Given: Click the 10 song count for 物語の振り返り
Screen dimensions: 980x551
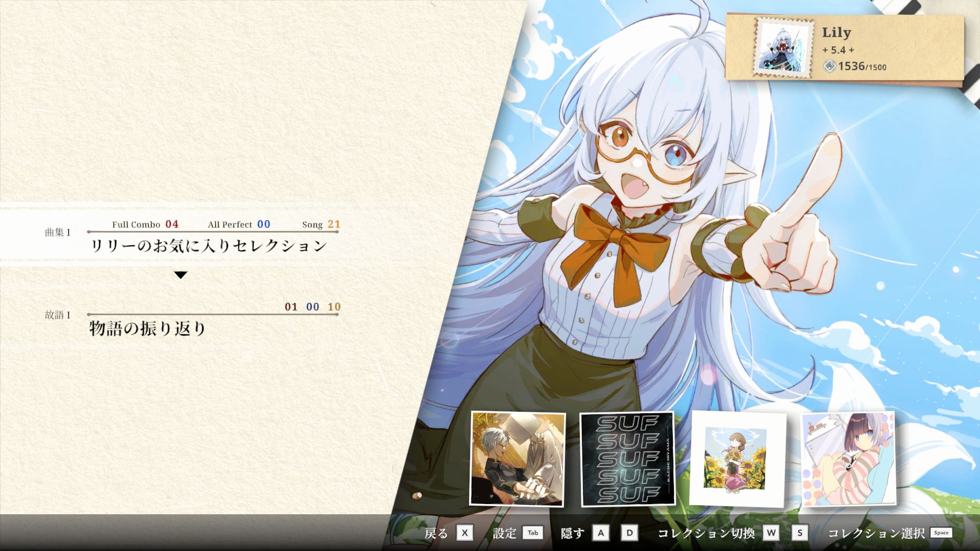Looking at the screenshot, I should click(334, 307).
